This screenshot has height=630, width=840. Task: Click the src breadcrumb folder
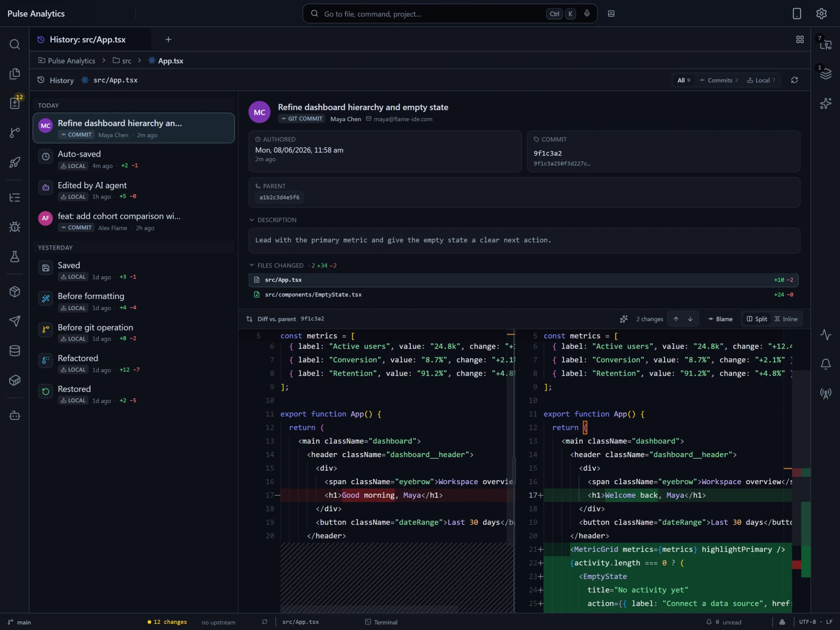click(x=122, y=60)
